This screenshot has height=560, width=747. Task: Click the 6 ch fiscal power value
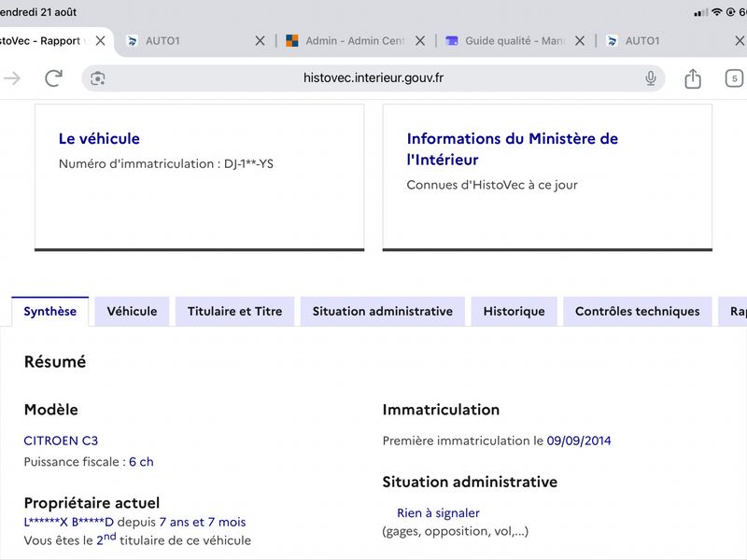coord(141,462)
